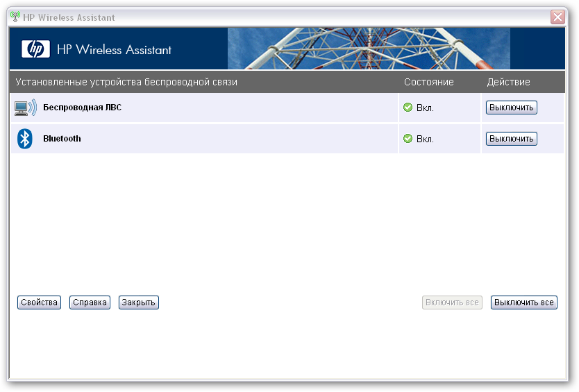Image resolution: width=579 pixels, height=392 pixels.
Task: Click the Закрыть button
Action: click(138, 302)
